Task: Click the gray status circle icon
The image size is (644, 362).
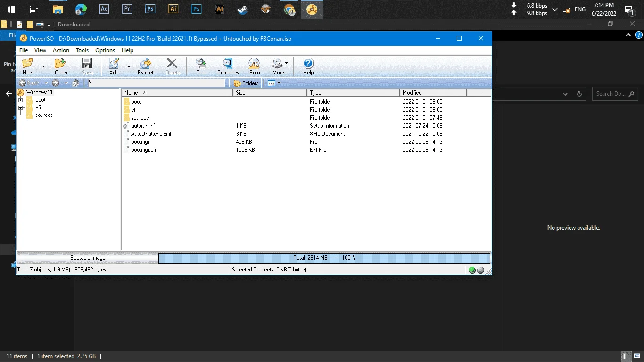Action: [480, 270]
